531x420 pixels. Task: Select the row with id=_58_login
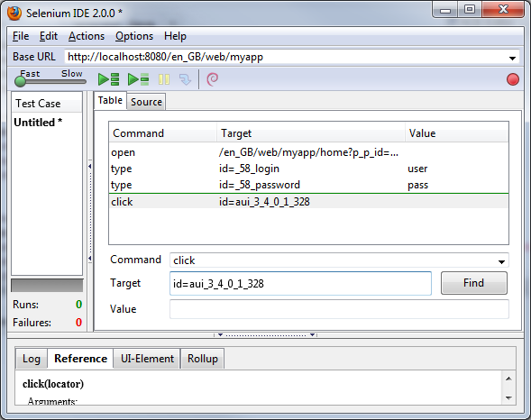pyautogui.click(x=308, y=169)
